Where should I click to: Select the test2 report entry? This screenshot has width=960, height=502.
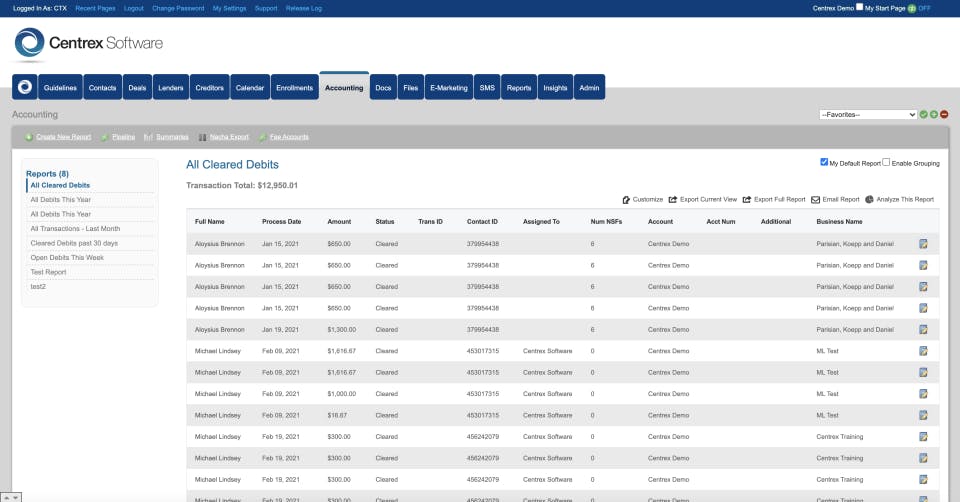[x=38, y=287]
